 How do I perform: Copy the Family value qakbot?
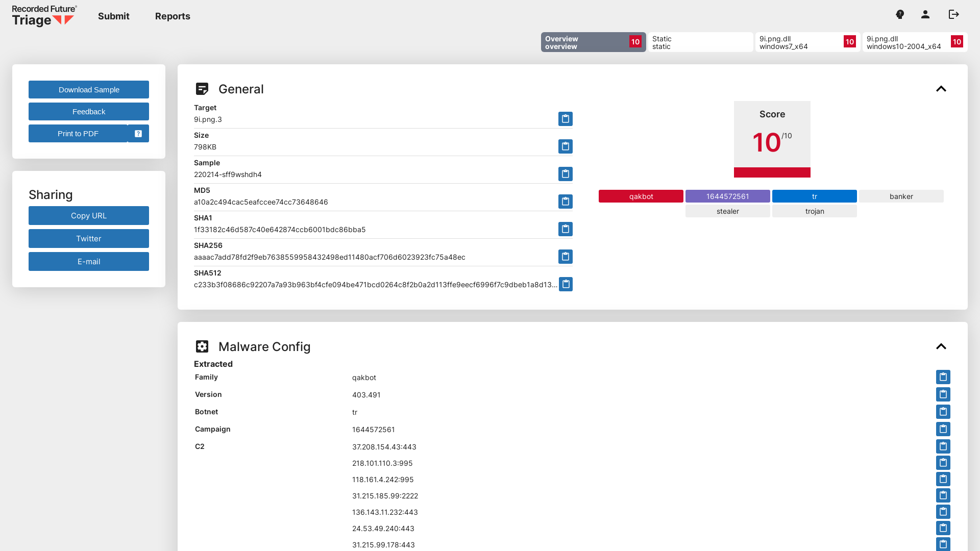click(943, 377)
